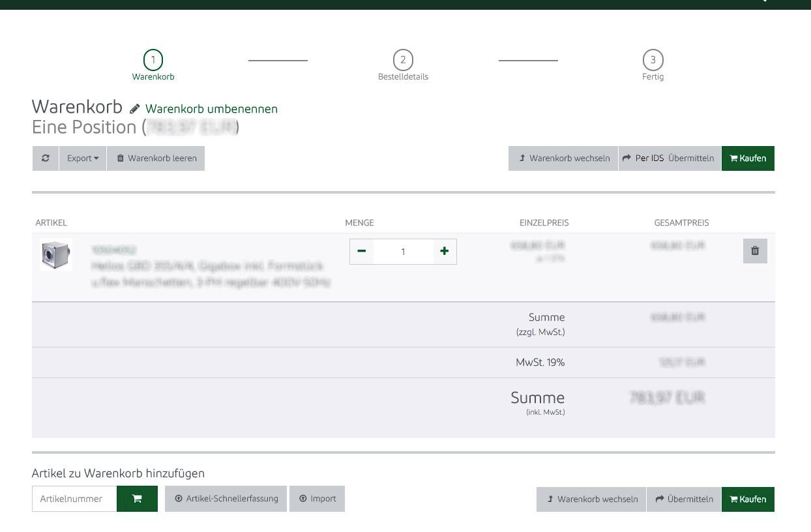The width and height of the screenshot is (811, 532).
Task: Click the GESAMTPREIS column header
Action: pyautogui.click(x=681, y=223)
